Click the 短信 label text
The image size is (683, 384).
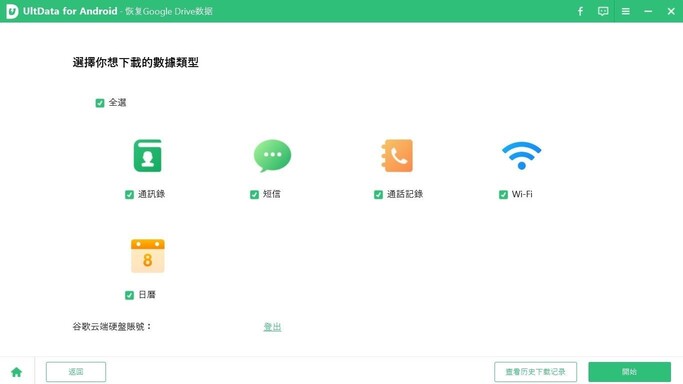pos(272,194)
